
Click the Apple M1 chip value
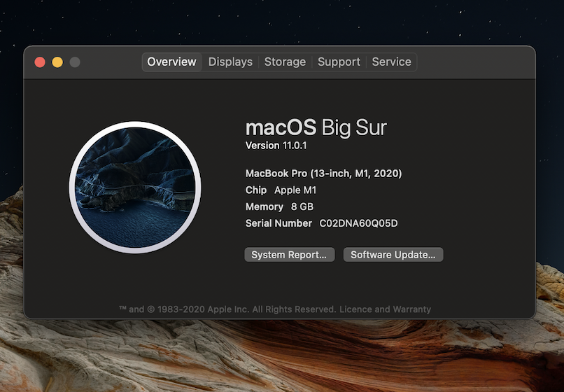pyautogui.click(x=297, y=190)
